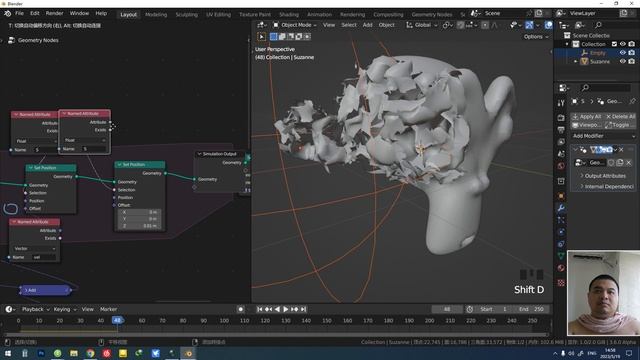This screenshot has height=360, width=640.
Task: Open the Playback menu in timeline
Action: pyautogui.click(x=35, y=309)
